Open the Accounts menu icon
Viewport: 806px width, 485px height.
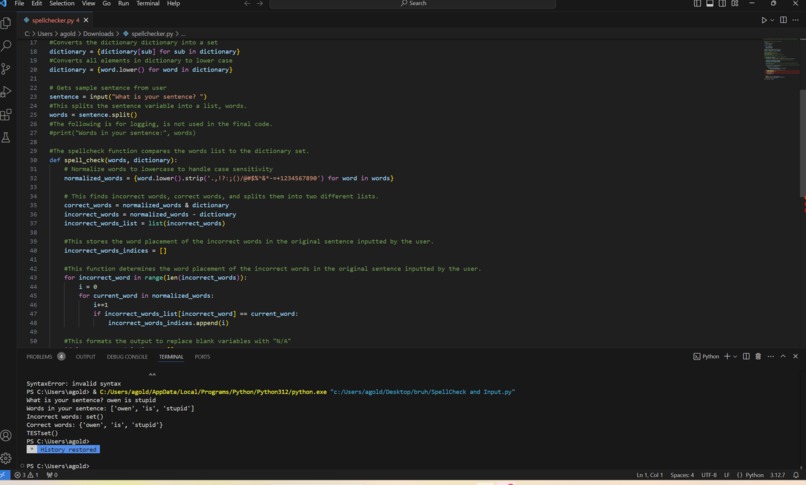click(6, 436)
